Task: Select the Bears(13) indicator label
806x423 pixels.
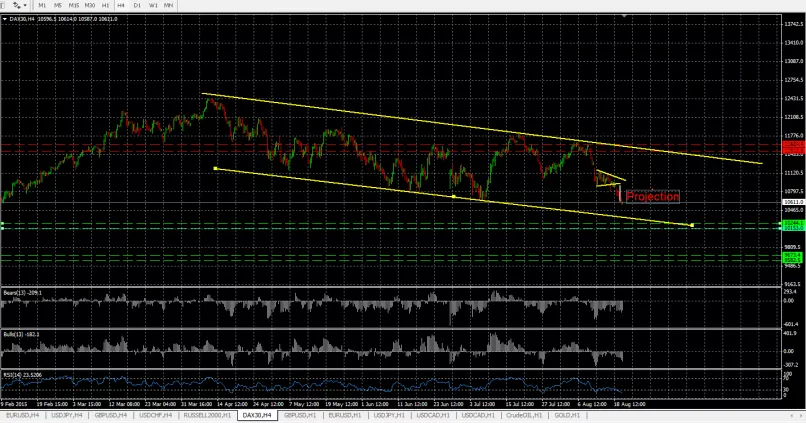Action: click(23, 293)
